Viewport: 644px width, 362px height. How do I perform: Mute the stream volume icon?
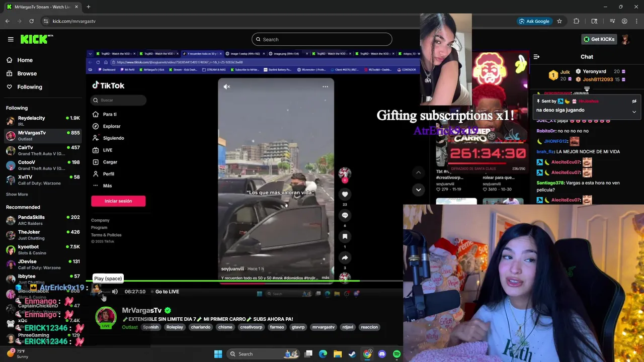tap(115, 292)
